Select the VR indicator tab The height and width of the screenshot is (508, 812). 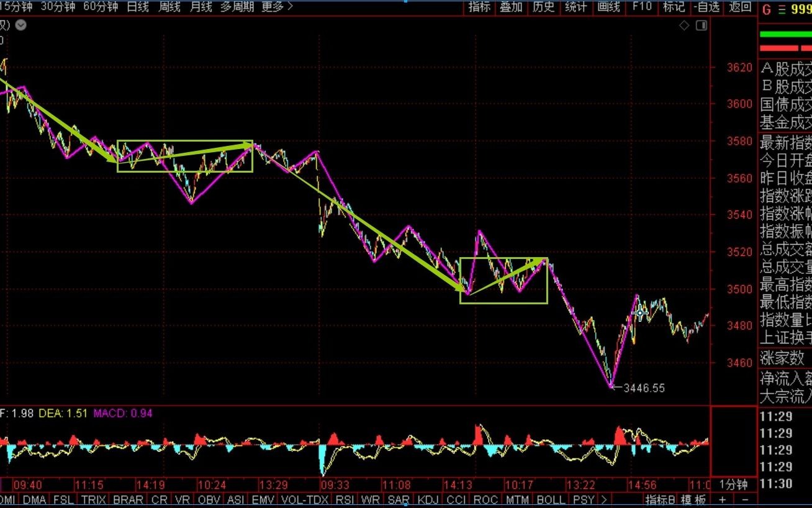pos(183,499)
